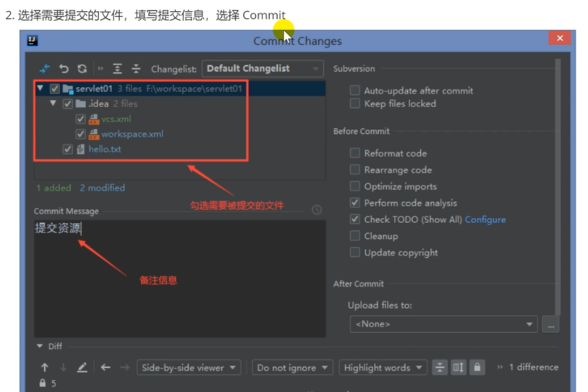
Task: Disable Perform code analysis
Action: pos(355,203)
